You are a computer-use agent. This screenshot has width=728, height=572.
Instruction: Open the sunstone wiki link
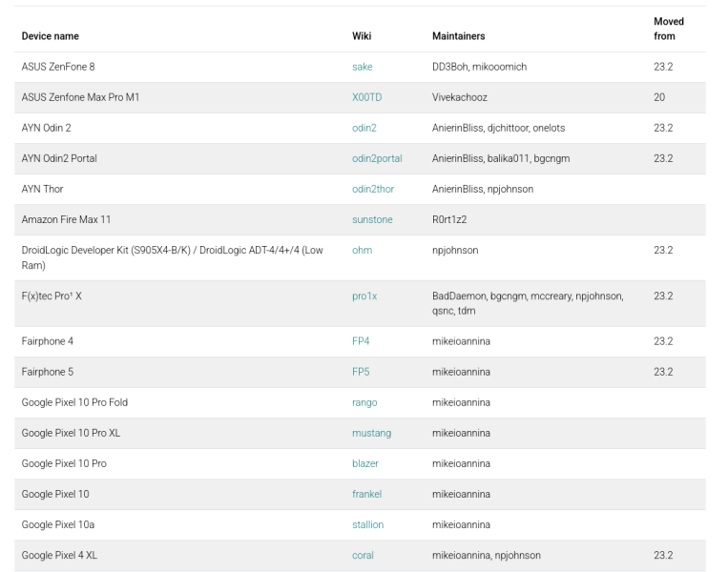(372, 220)
